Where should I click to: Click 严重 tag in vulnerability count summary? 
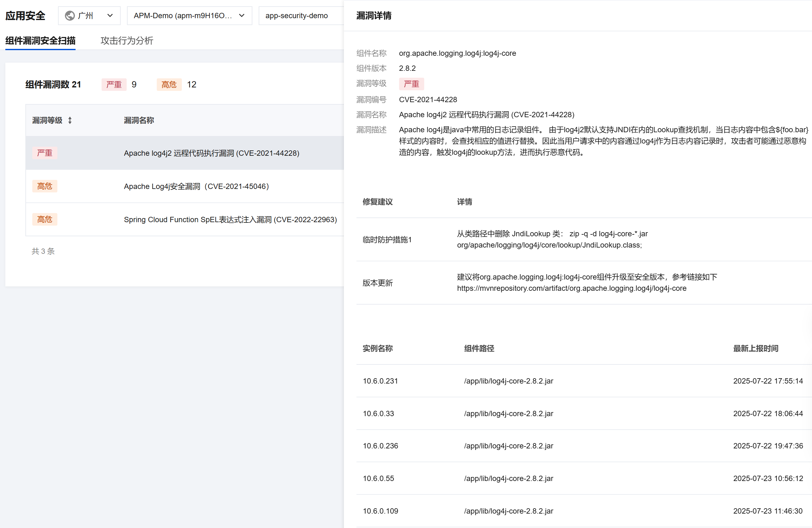pos(114,84)
